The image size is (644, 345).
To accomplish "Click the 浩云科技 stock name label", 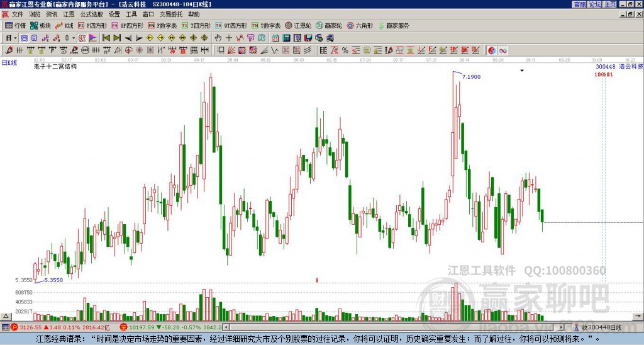I will (x=631, y=67).
